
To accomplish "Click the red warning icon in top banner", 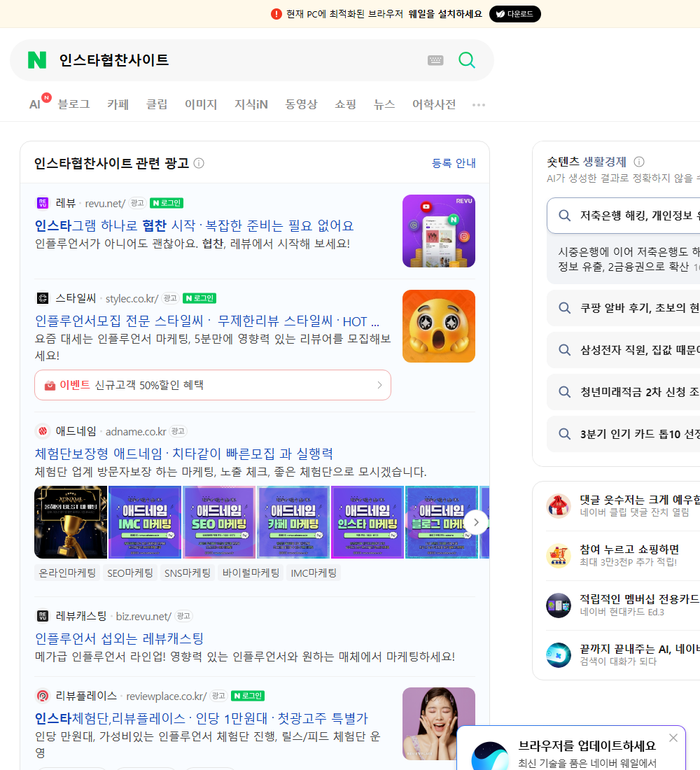I will tap(276, 14).
